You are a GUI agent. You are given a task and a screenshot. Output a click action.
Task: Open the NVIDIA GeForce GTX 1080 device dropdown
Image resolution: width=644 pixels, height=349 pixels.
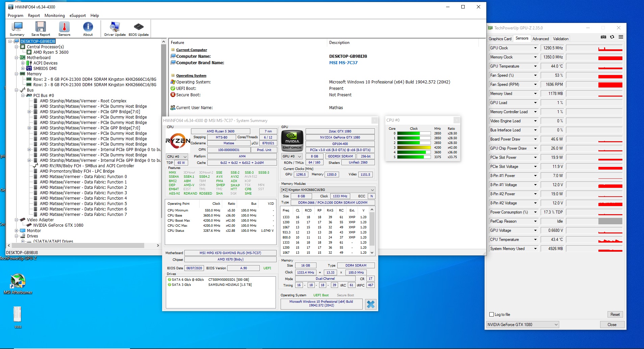(x=522, y=325)
